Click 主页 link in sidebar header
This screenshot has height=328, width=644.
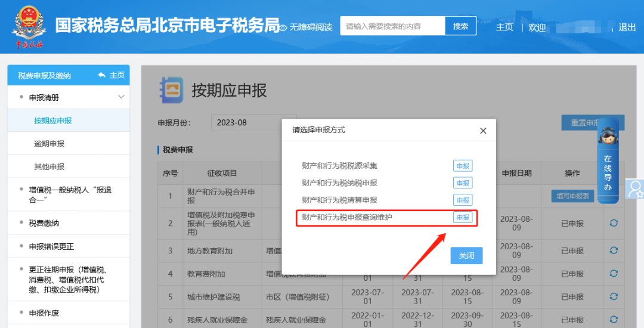coord(117,75)
